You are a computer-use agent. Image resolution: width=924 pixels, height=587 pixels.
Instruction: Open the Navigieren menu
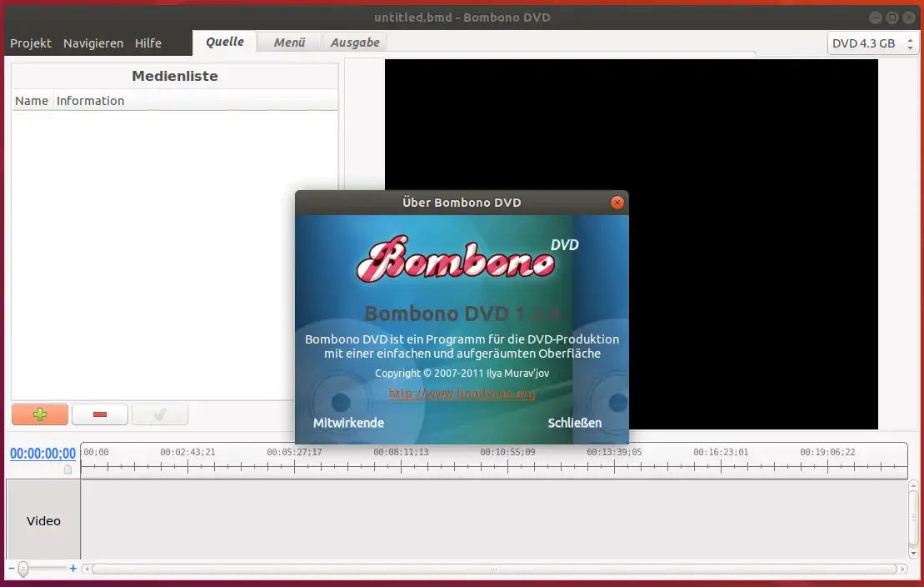[x=93, y=43]
